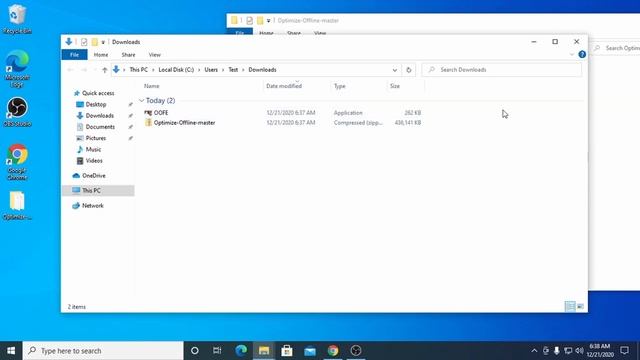Screen dimensions: 640x360
Task: Open Mail app from taskbar
Action: [x=310, y=351]
